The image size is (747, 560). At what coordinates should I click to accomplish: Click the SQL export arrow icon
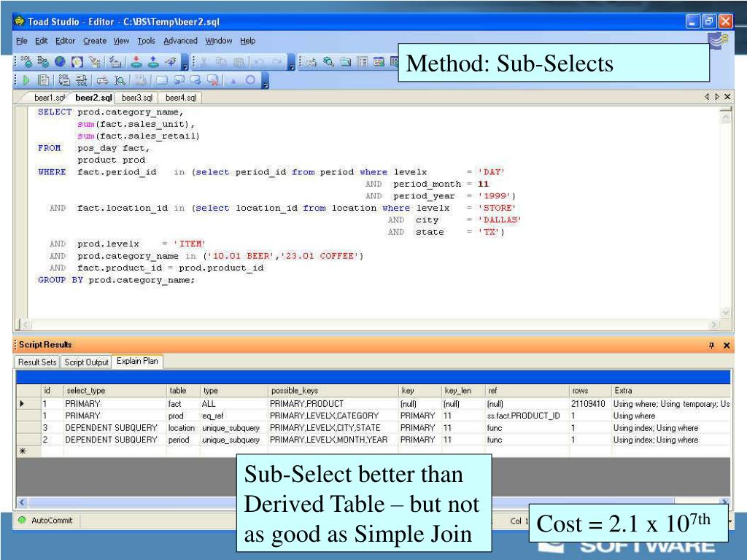(x=82, y=80)
